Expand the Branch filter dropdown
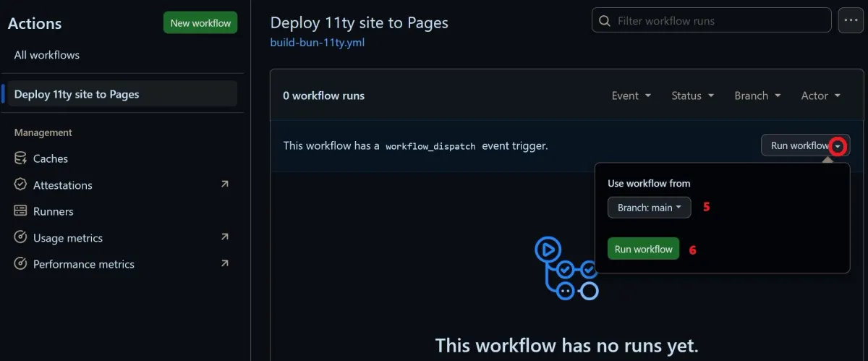Viewport: 868px width, 361px height. (x=757, y=95)
